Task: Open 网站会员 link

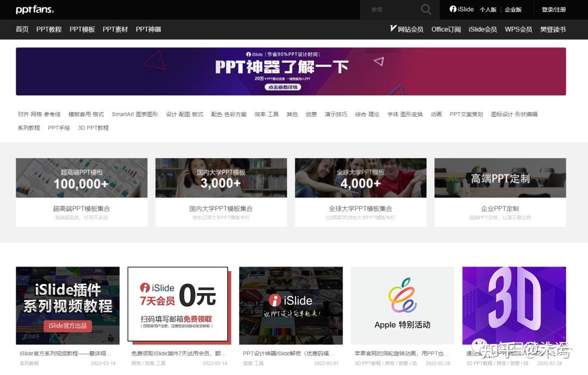Action: pos(407,29)
